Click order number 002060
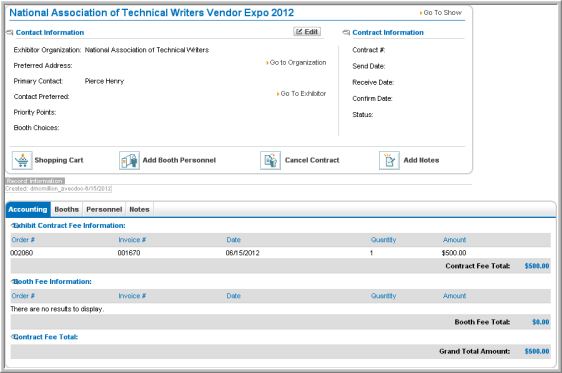 [22, 253]
